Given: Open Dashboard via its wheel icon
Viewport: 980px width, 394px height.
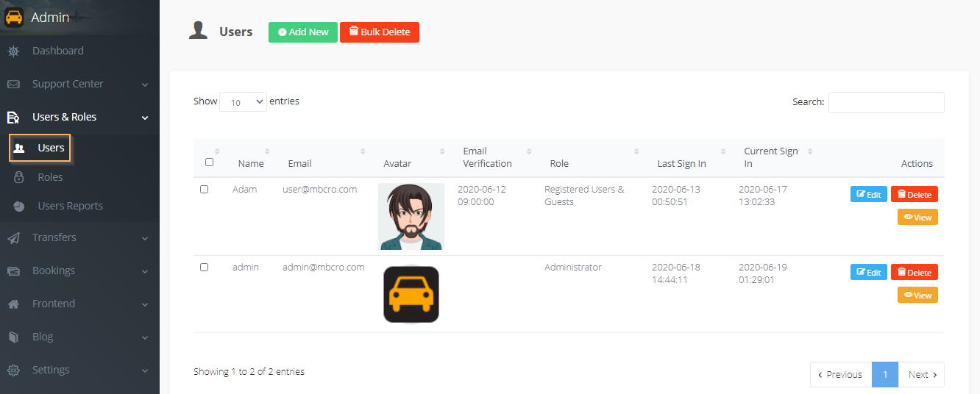Looking at the screenshot, I should tap(13, 51).
